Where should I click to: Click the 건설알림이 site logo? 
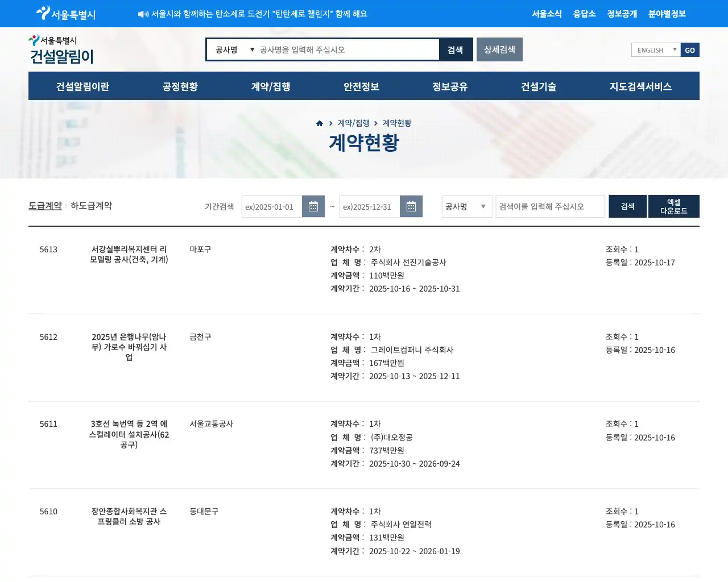[61, 49]
